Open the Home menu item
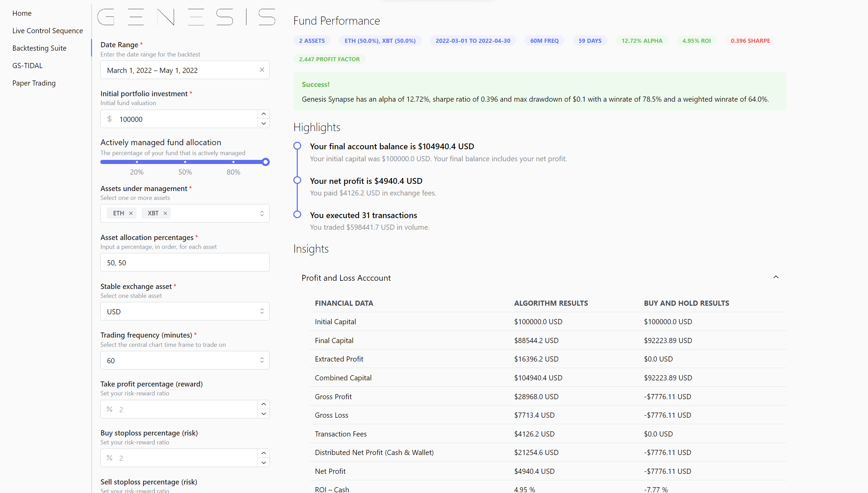This screenshot has height=493, width=868. point(22,13)
